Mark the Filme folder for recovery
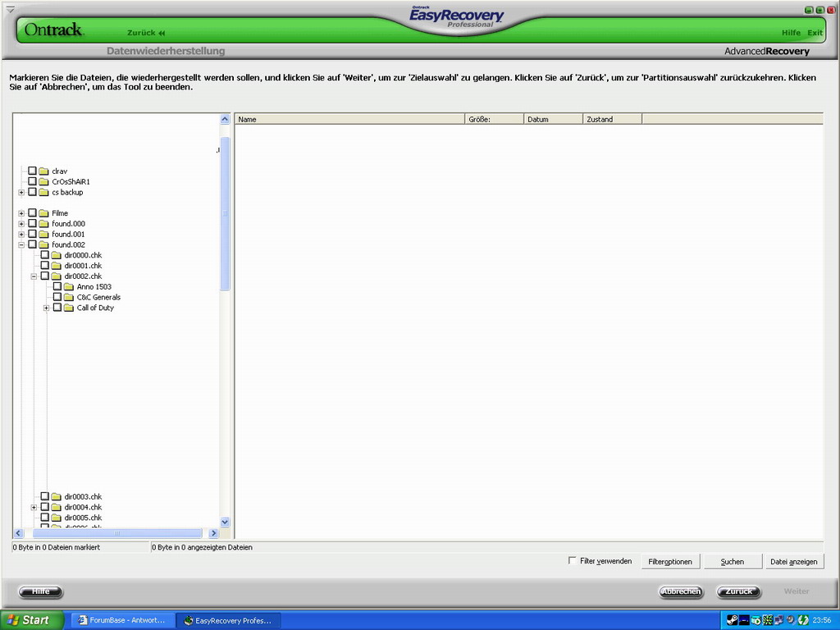Screen dimensions: 840x630 click(32, 212)
